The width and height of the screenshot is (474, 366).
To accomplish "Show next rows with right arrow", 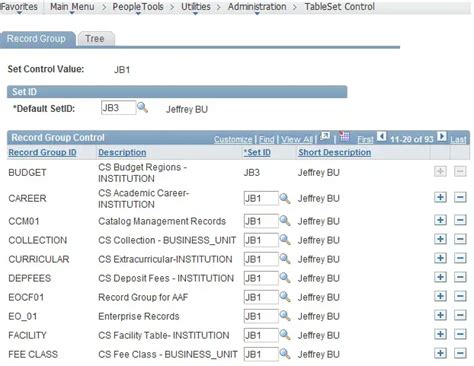I will point(442,136).
